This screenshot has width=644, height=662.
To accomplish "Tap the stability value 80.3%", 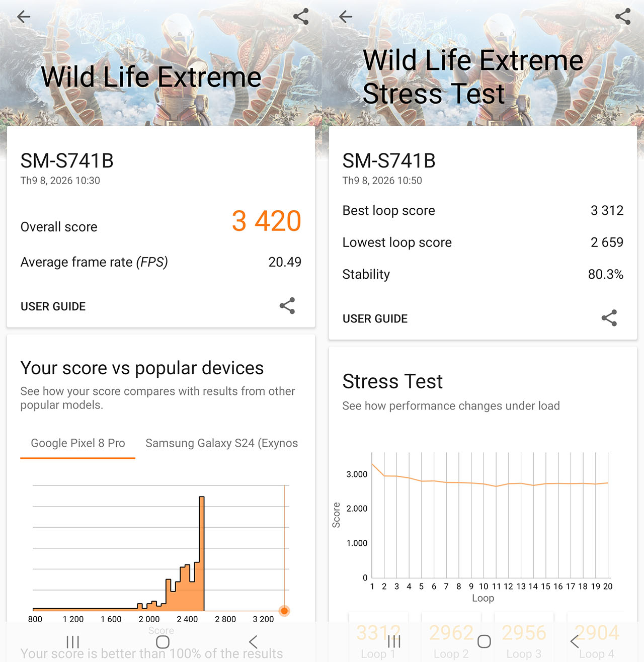I will [606, 274].
